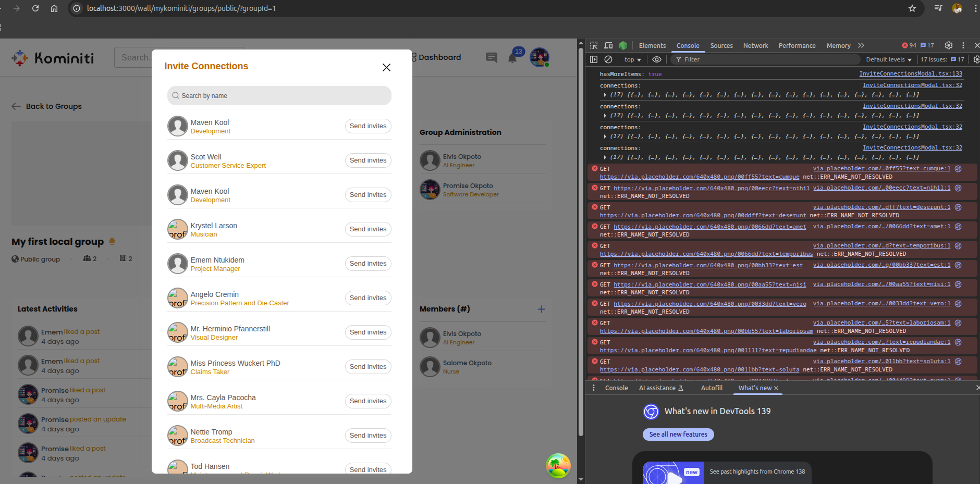Show more DevTools tabs chevron
980x484 pixels.
[861, 45]
